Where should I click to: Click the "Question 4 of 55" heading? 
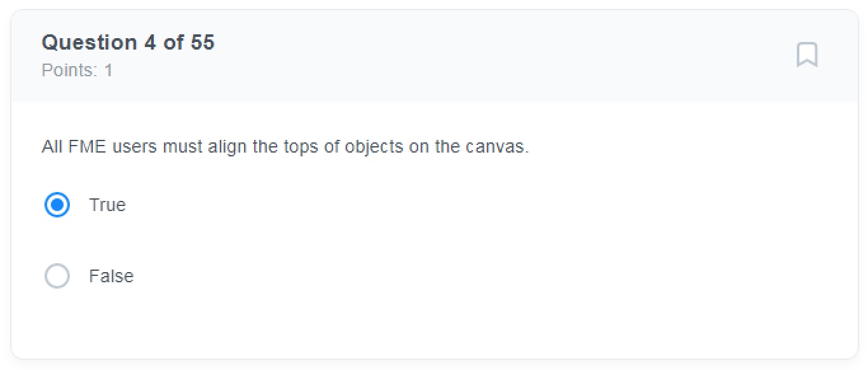128,43
